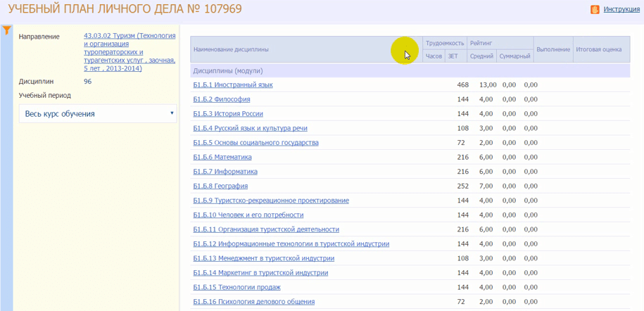Click the Суммарный rating column header
Image resolution: width=644 pixels, height=311 pixels.
pyautogui.click(x=514, y=56)
